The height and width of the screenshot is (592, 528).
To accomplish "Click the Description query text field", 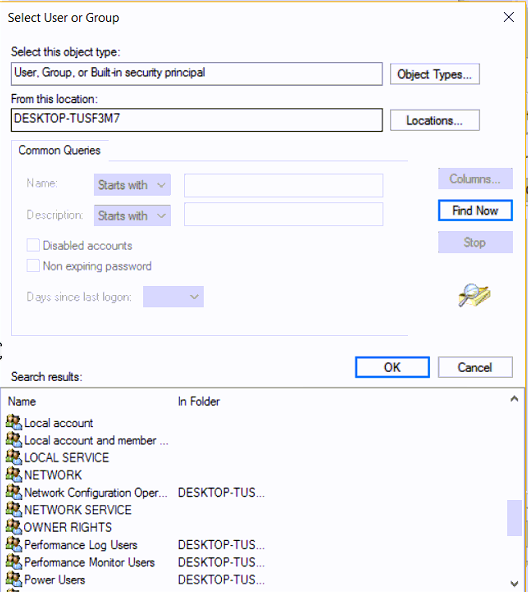I will coord(284,214).
